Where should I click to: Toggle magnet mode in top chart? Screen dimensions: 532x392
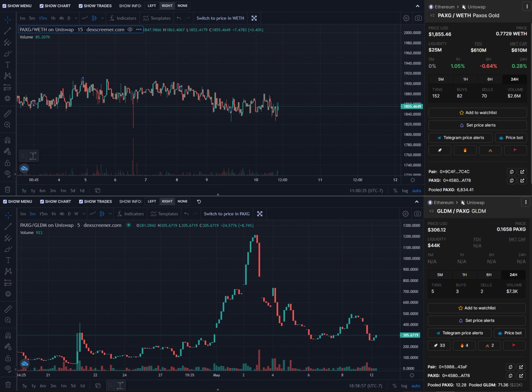point(8,140)
